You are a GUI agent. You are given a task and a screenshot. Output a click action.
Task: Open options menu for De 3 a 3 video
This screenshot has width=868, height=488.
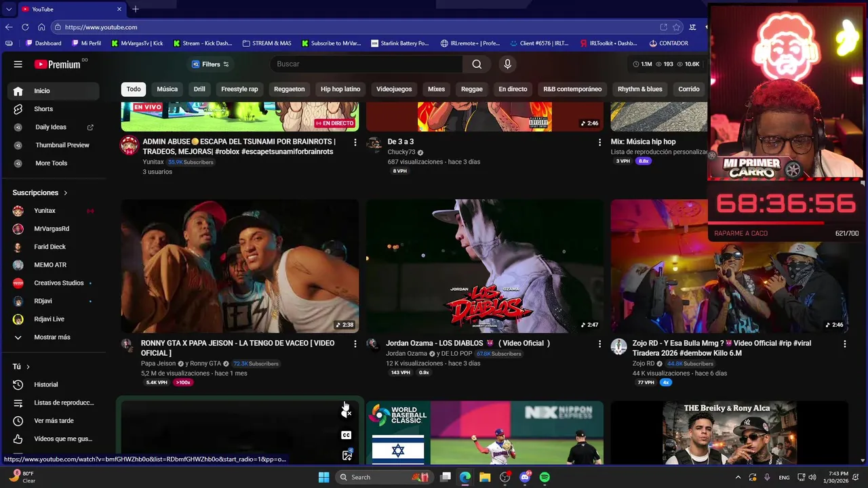[599, 142]
